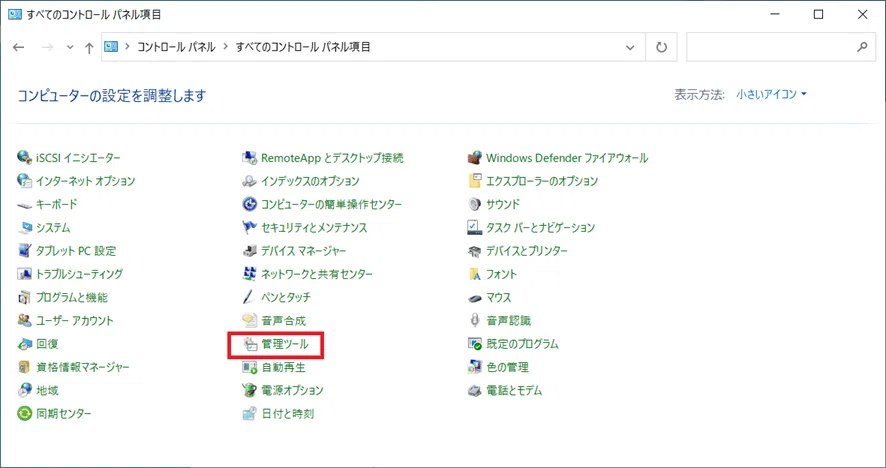Click the 同期センター green sync icon
Image resolution: width=886 pixels, height=468 pixels.
24,414
